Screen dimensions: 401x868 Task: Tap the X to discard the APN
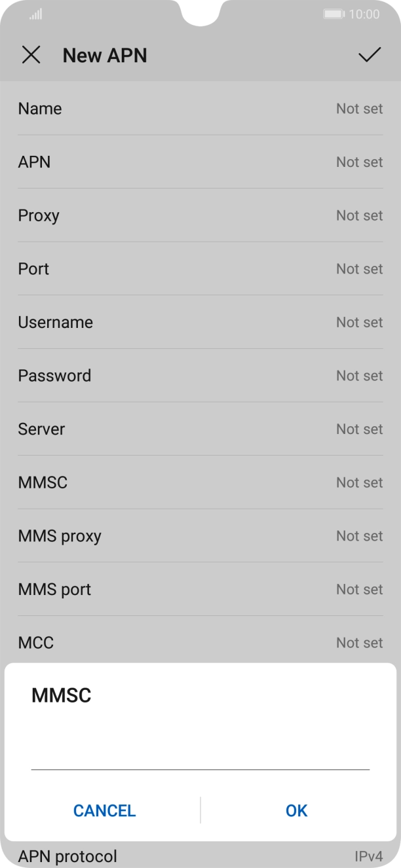pos(31,55)
